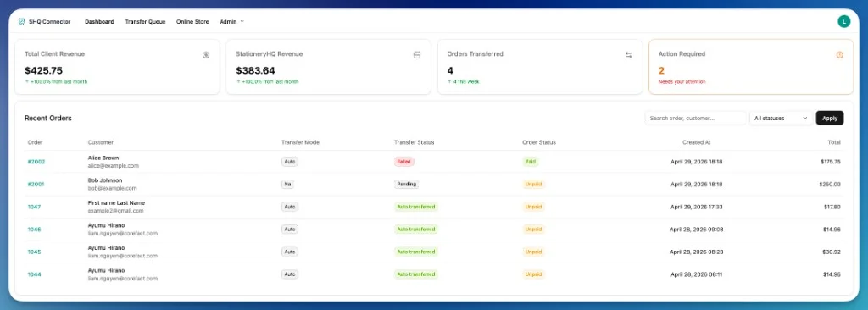Click the transfer arrows icon on Orders Transferred
The height and width of the screenshot is (310, 868).
(628, 55)
